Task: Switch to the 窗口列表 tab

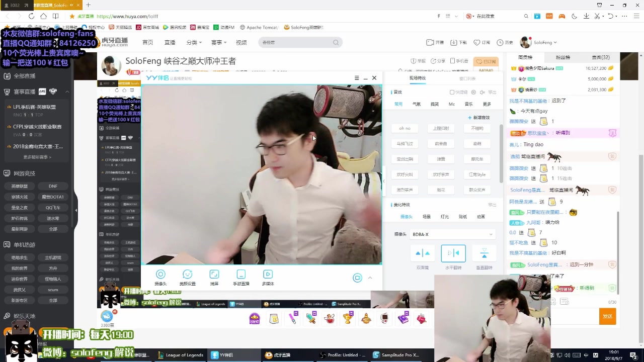Action: coord(467,78)
